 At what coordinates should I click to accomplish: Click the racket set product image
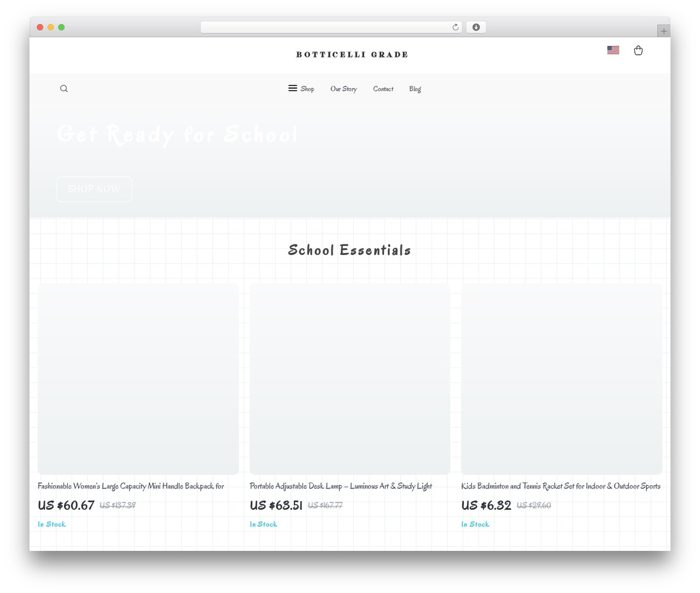562,379
